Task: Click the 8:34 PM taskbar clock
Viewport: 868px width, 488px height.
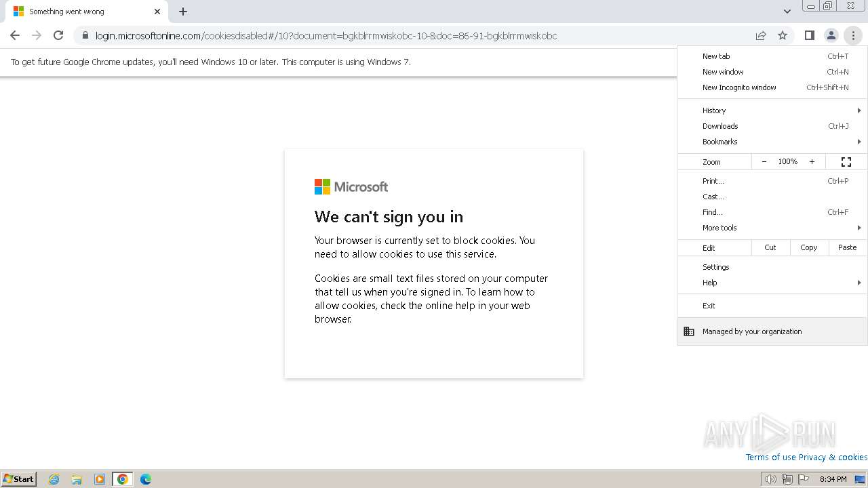Action: (x=833, y=479)
